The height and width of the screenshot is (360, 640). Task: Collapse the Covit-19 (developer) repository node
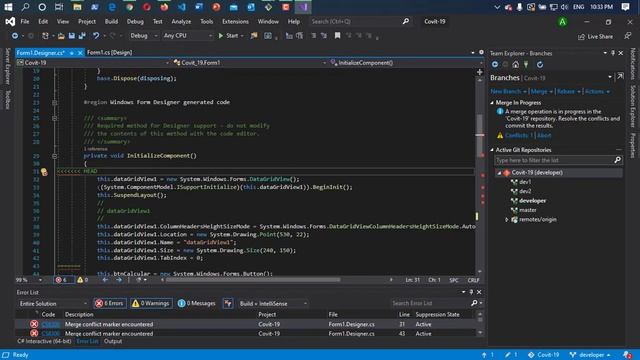coord(499,173)
